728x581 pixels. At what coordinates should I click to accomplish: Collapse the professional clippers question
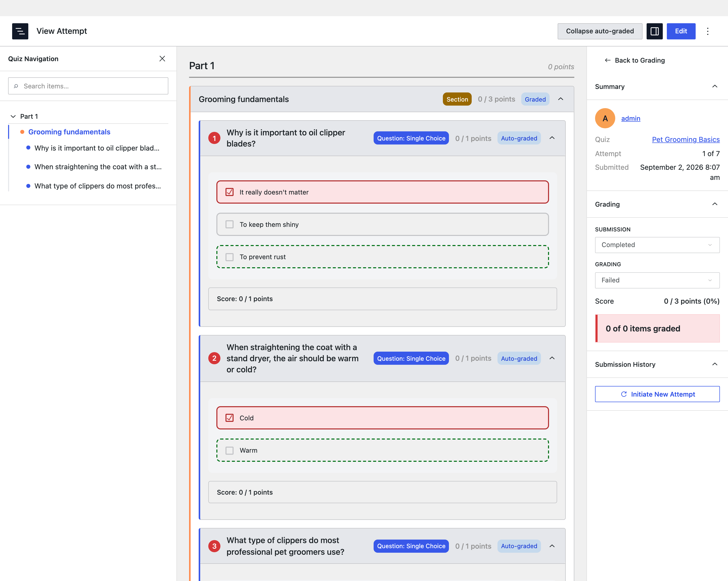(552, 546)
